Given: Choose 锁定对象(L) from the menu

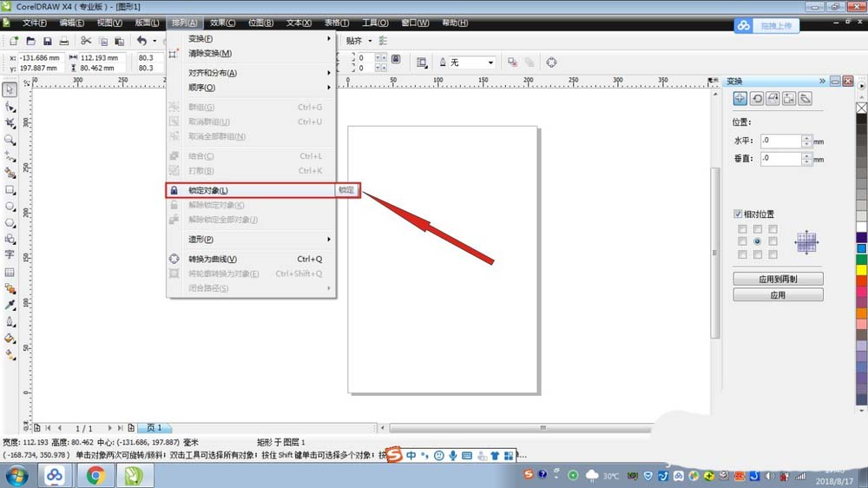Looking at the screenshot, I should [x=252, y=190].
